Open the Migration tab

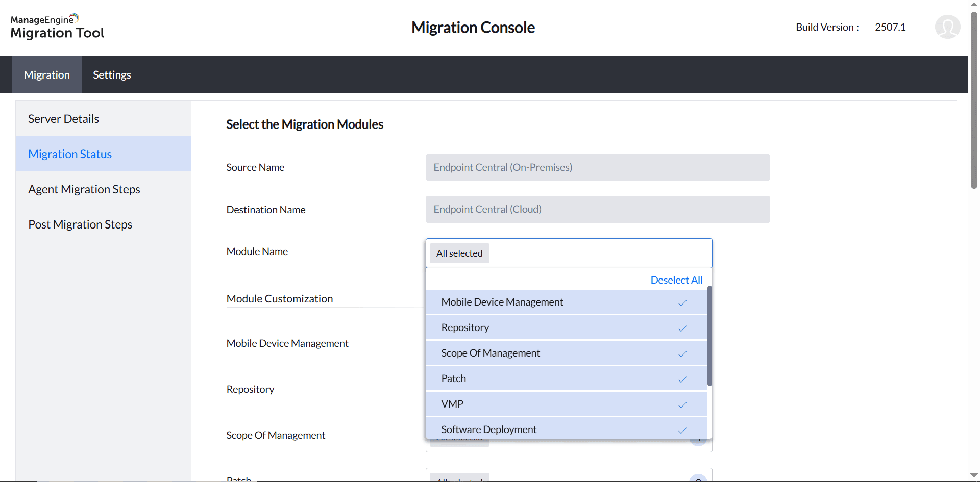tap(47, 74)
